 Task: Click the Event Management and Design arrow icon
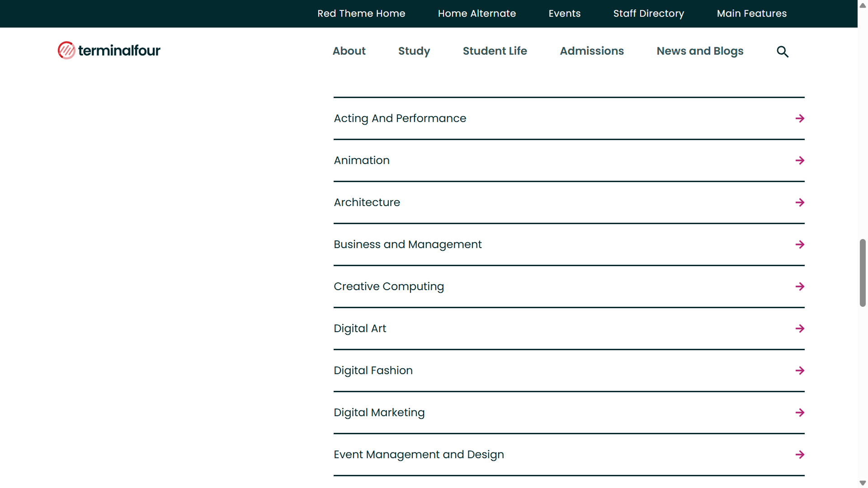tap(800, 455)
